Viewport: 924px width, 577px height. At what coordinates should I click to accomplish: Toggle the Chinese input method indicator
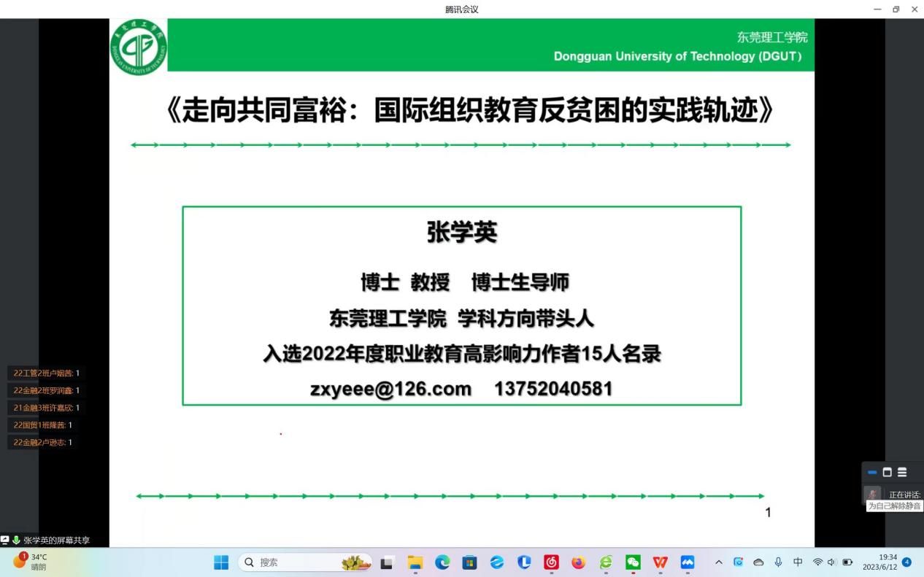point(798,562)
